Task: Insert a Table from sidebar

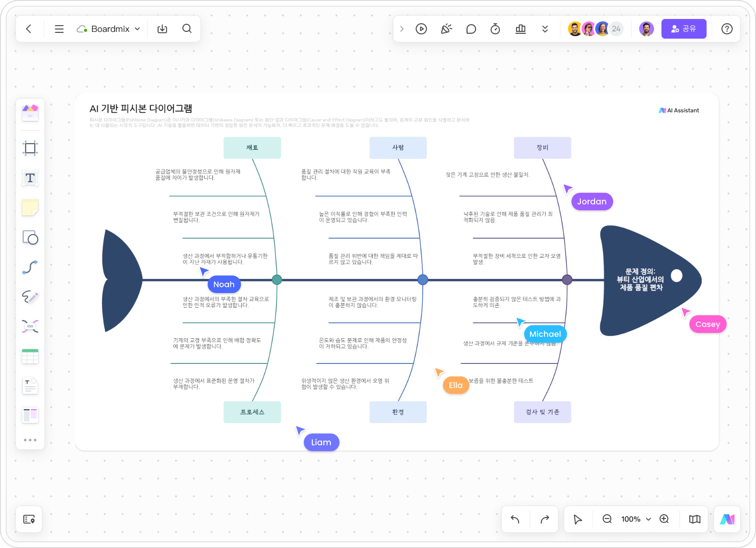Action: [x=30, y=356]
